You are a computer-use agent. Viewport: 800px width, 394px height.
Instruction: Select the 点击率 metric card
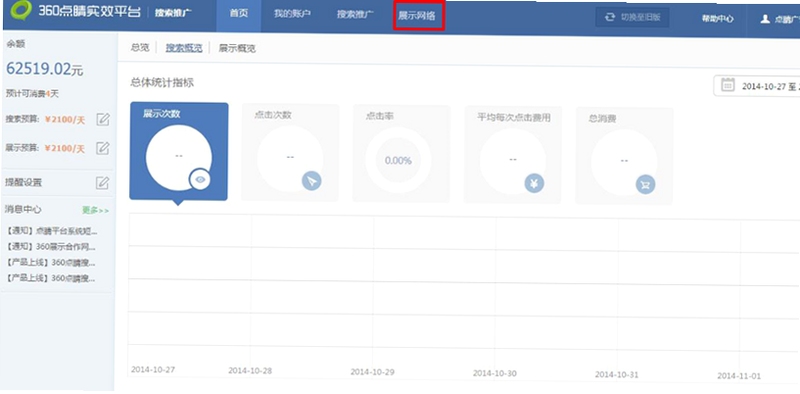(401, 154)
